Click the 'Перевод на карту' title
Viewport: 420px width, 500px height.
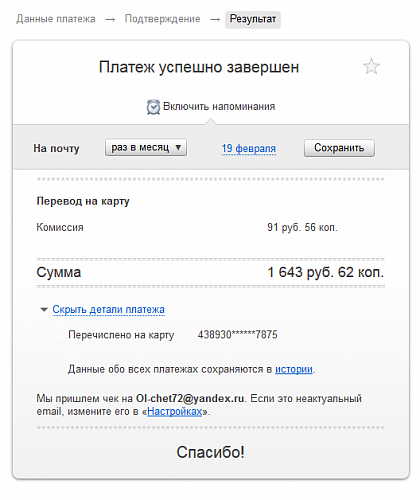click(83, 201)
